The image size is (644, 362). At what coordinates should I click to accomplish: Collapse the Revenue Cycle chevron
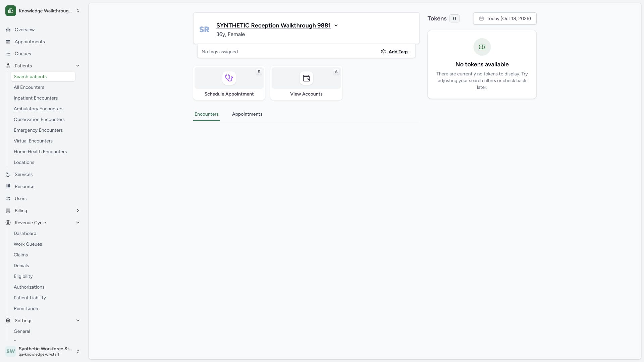tap(78, 223)
